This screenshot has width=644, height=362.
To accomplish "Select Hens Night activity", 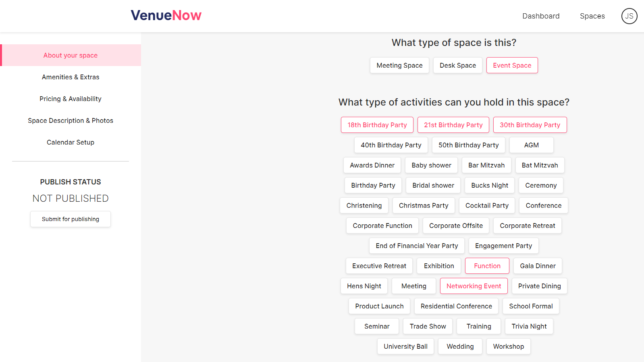I will pos(364,286).
